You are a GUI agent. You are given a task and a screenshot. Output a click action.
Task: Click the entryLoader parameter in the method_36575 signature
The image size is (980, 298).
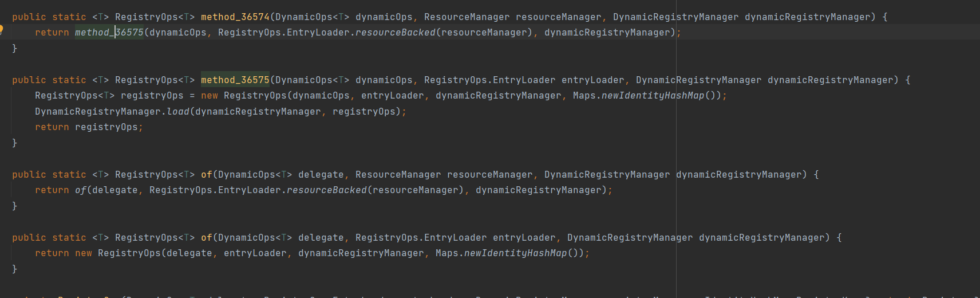(593, 80)
